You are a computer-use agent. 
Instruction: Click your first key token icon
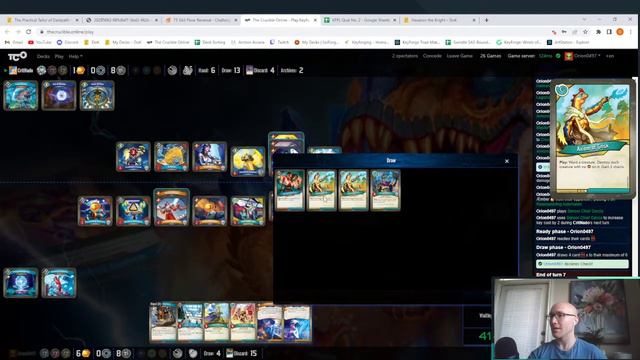coord(44,353)
